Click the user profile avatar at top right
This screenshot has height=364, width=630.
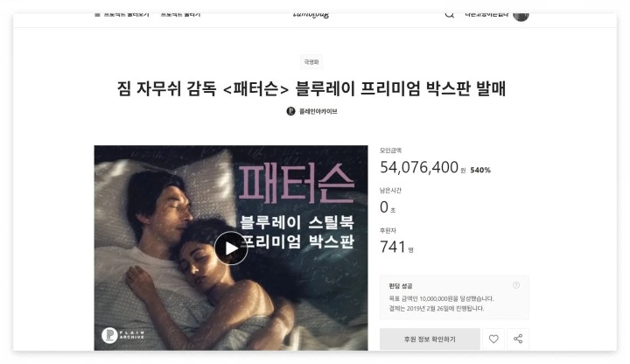pos(521,16)
